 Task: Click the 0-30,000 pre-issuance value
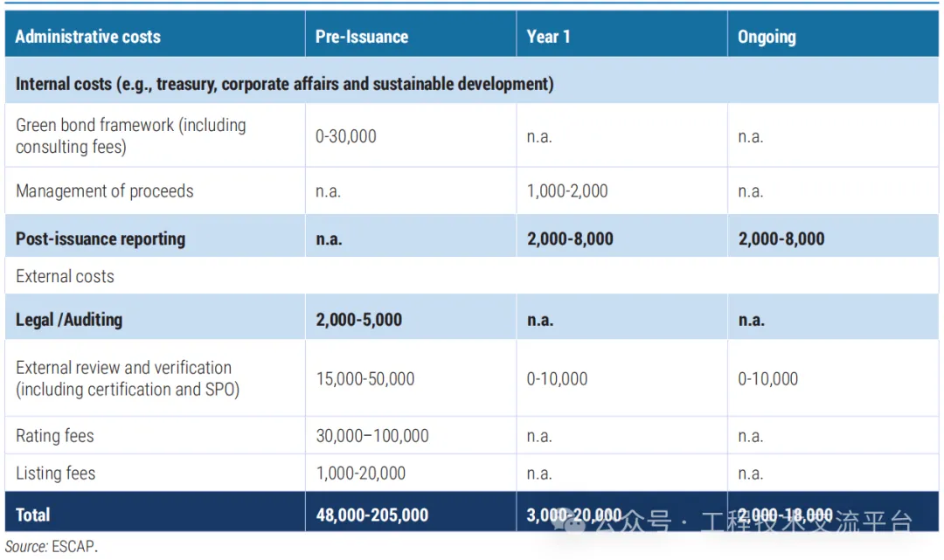click(x=346, y=136)
